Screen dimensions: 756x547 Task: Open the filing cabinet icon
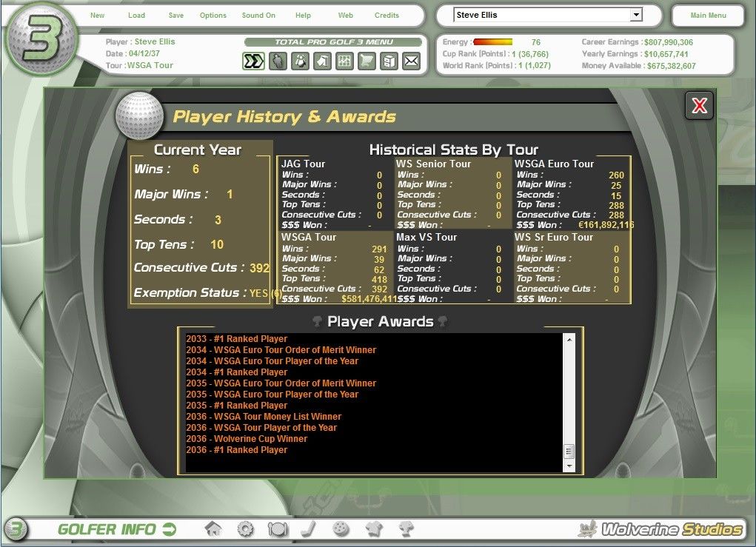(389, 61)
